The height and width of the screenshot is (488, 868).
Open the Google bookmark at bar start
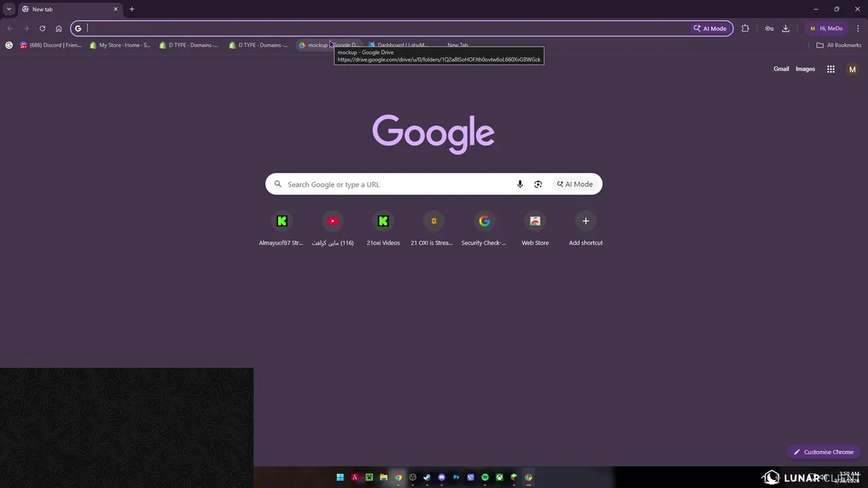9,45
